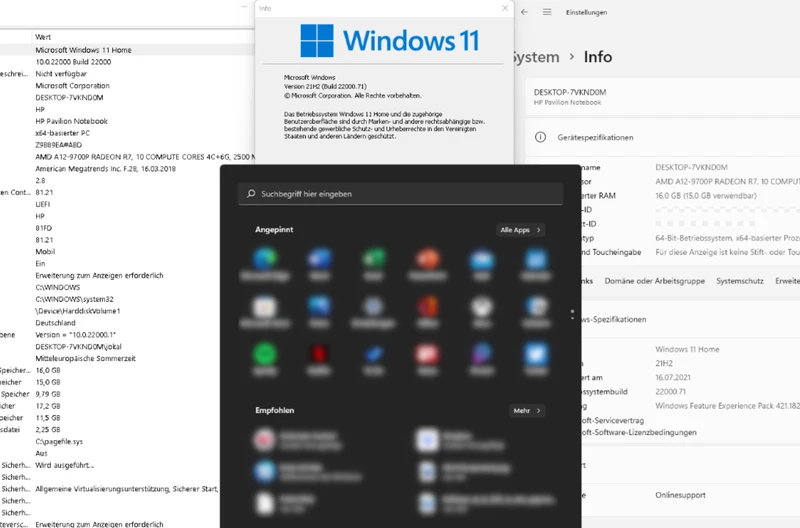Screen dimensions: 800x528
Task: Click the Wert column header
Action: pos(43,37)
